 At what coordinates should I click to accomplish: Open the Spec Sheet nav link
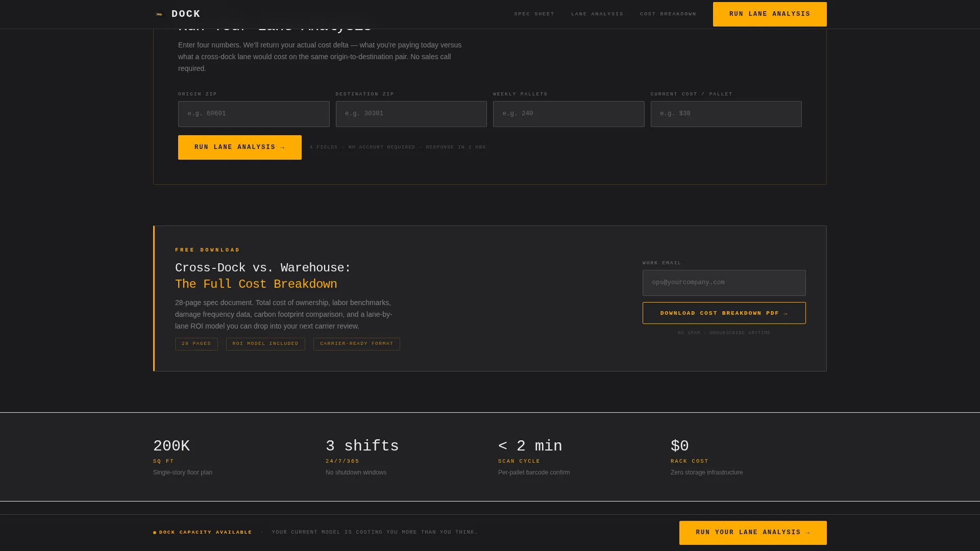click(x=534, y=14)
